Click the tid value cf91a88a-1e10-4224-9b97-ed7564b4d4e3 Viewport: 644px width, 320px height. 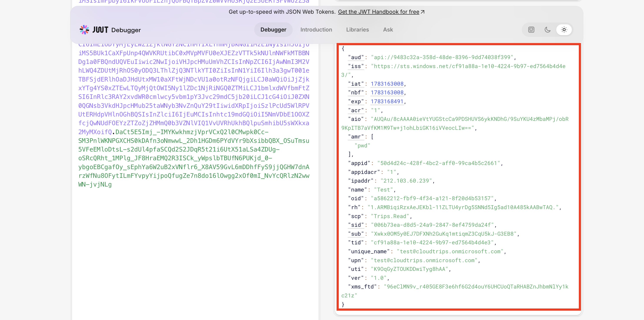click(x=432, y=243)
